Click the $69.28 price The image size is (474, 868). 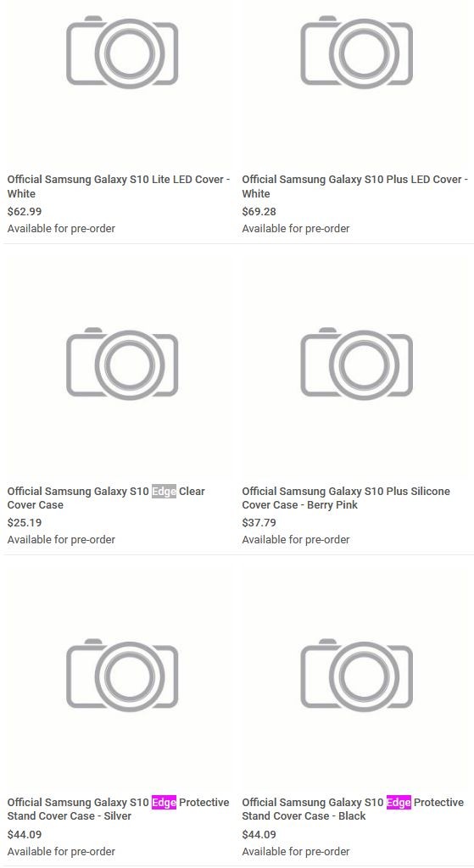(259, 211)
